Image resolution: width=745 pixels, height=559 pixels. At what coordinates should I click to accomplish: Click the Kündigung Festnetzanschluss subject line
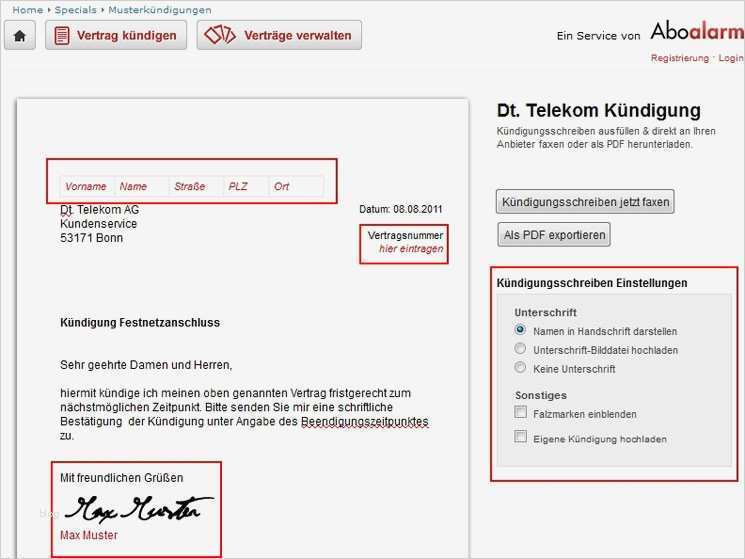coord(140,323)
